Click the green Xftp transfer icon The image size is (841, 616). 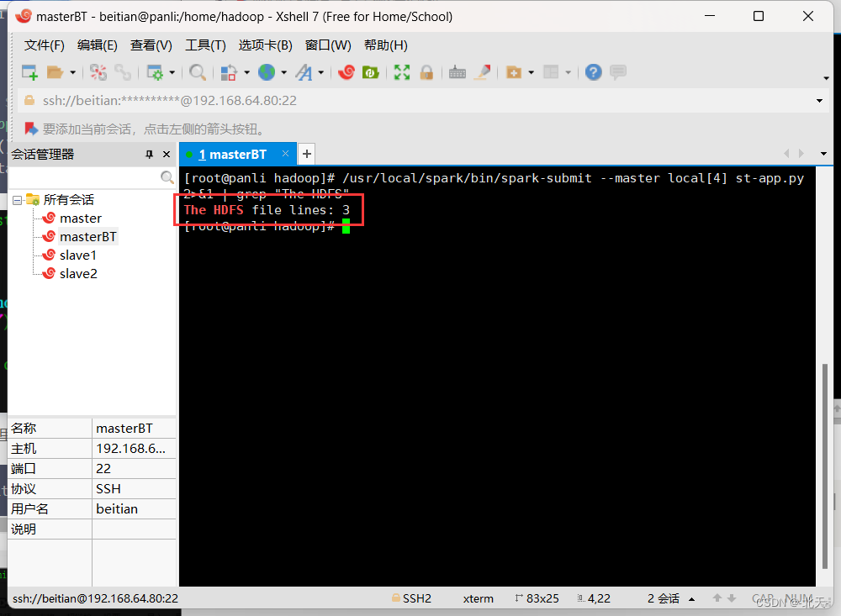click(x=371, y=71)
